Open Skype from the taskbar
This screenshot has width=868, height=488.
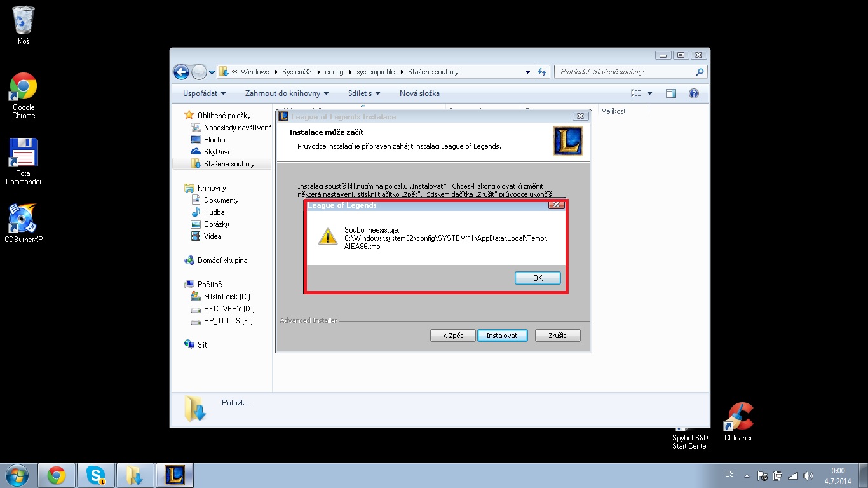(x=96, y=475)
